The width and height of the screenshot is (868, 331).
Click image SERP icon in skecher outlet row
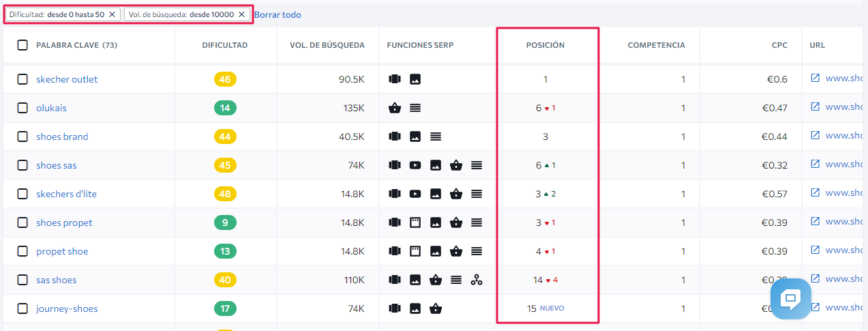(x=415, y=79)
